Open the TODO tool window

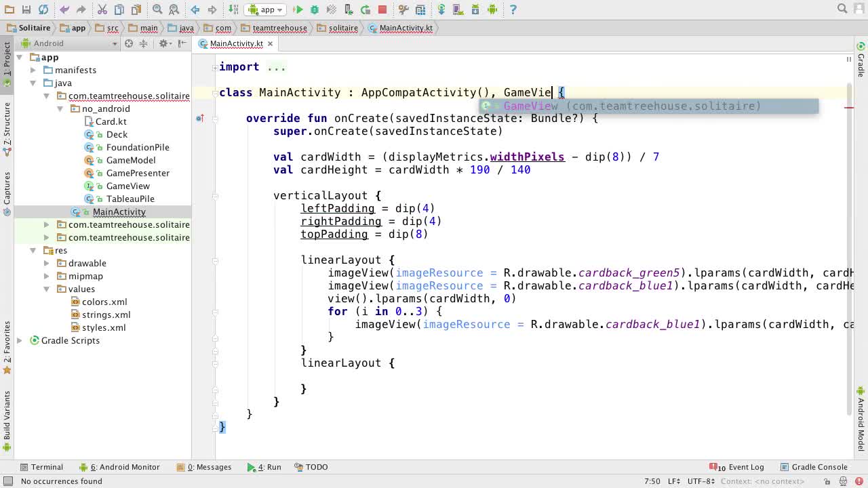(311, 467)
